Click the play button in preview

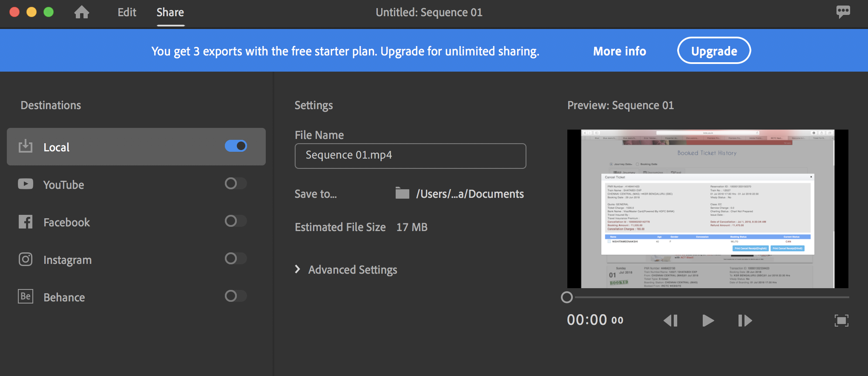tap(708, 321)
